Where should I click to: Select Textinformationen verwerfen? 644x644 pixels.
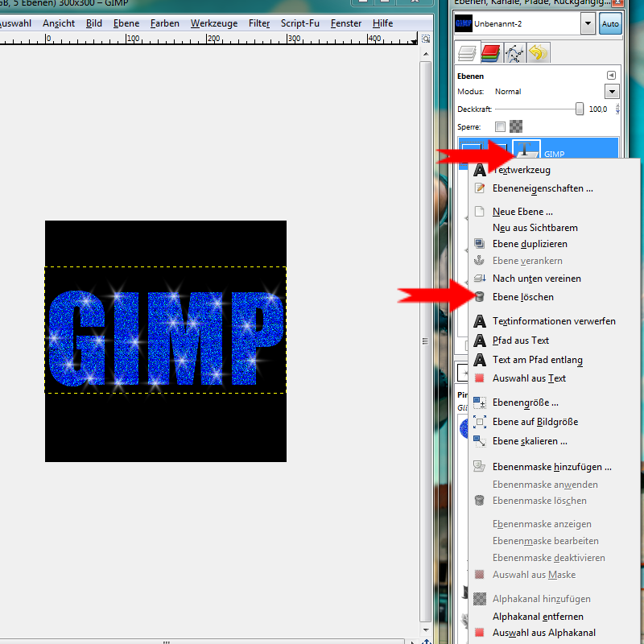pyautogui.click(x=553, y=321)
